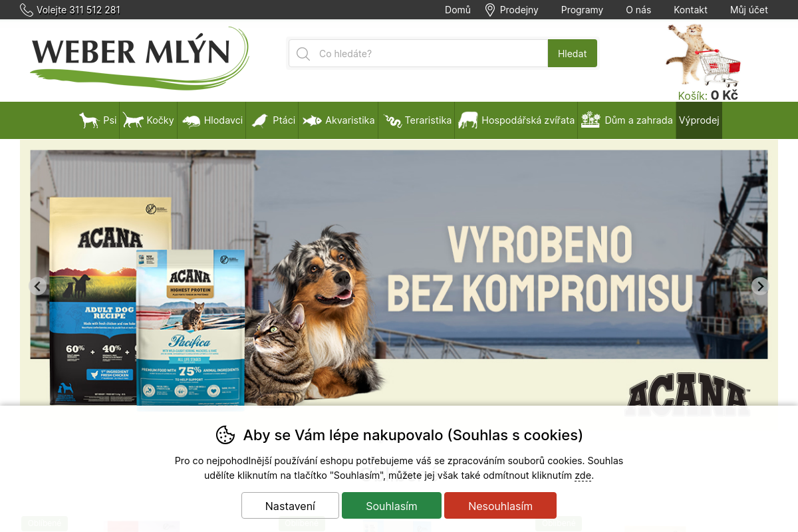Click the bird icon for Ptáci
Screen dimensions: 798x532
259,120
